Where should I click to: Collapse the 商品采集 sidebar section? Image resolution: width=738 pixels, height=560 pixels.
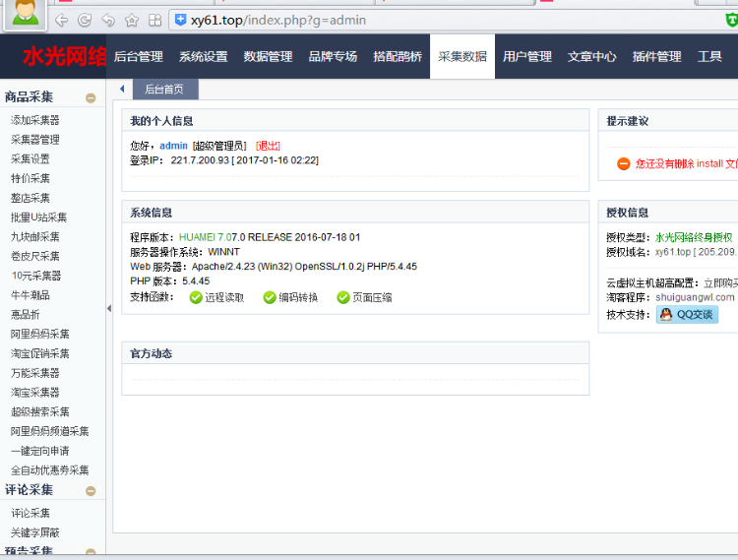coord(91,97)
